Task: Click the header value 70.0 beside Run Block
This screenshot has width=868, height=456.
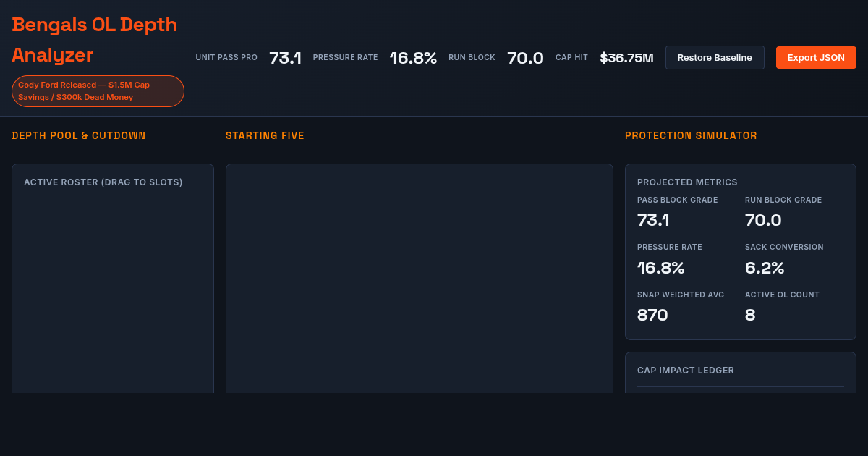Action: 525,58
